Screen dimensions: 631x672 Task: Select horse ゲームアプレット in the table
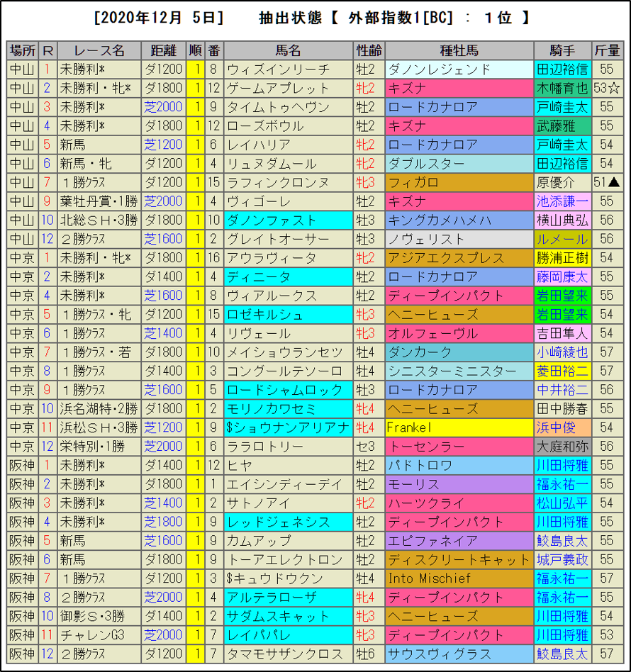point(288,89)
